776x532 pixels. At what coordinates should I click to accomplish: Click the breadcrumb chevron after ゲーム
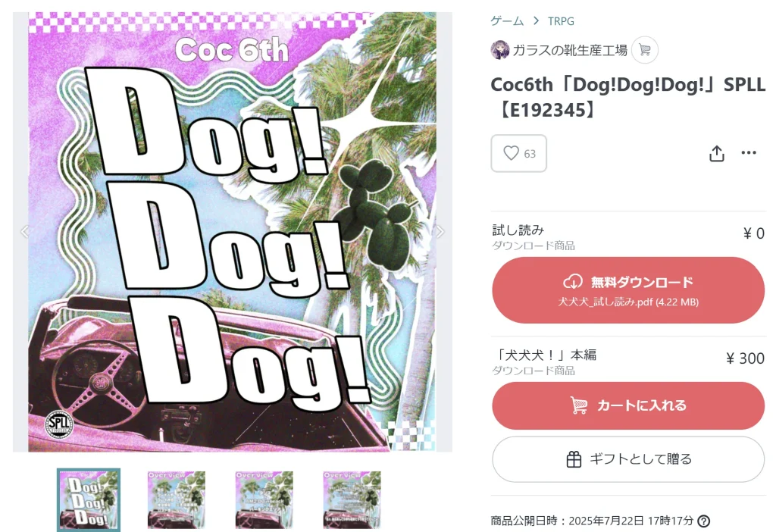tap(536, 20)
